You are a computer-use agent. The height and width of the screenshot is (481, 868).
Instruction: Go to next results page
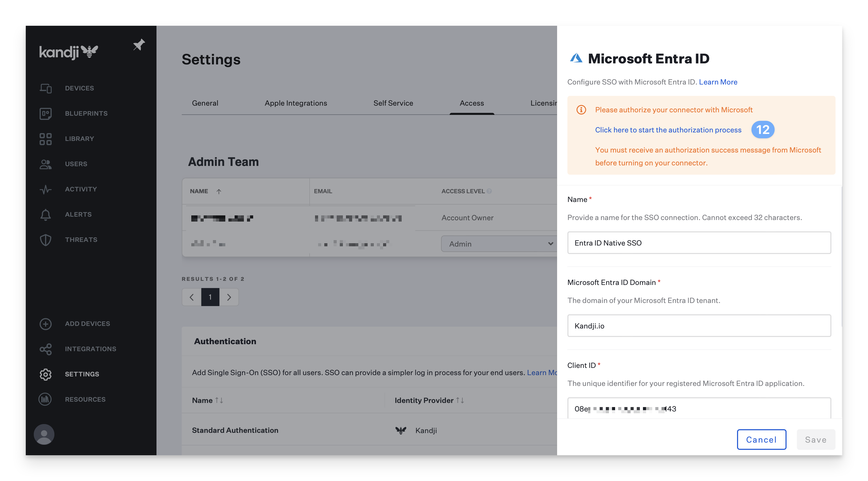(x=229, y=297)
